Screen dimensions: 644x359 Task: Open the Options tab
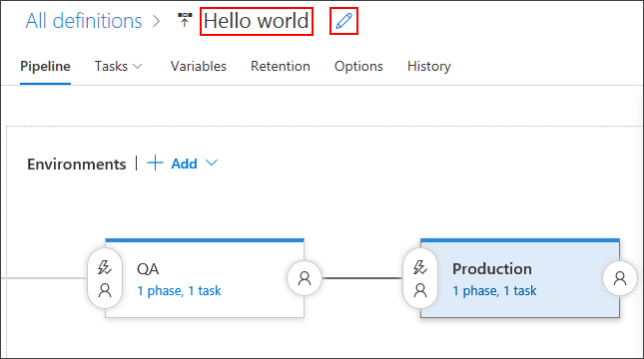(x=358, y=66)
